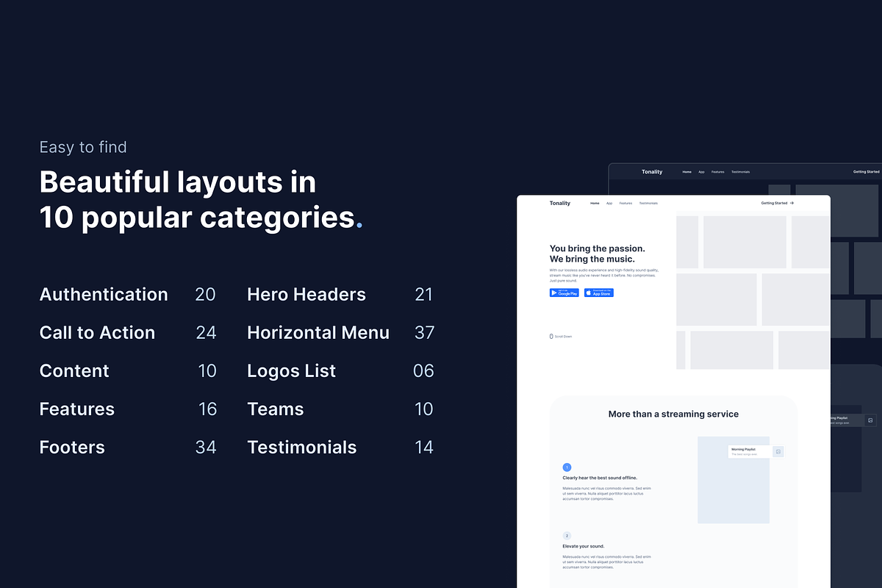Click the 'Authentication' category label
The image size is (882, 588).
click(x=104, y=295)
